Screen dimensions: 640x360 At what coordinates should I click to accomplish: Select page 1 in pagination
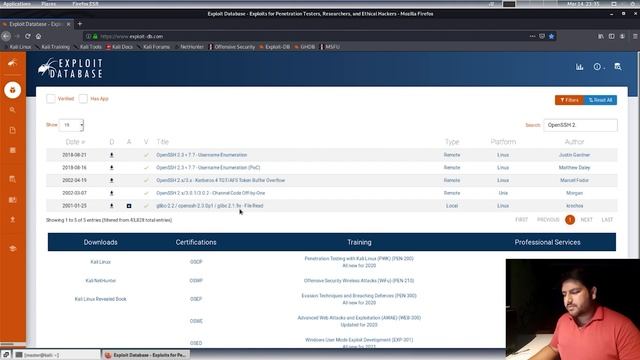click(570, 220)
